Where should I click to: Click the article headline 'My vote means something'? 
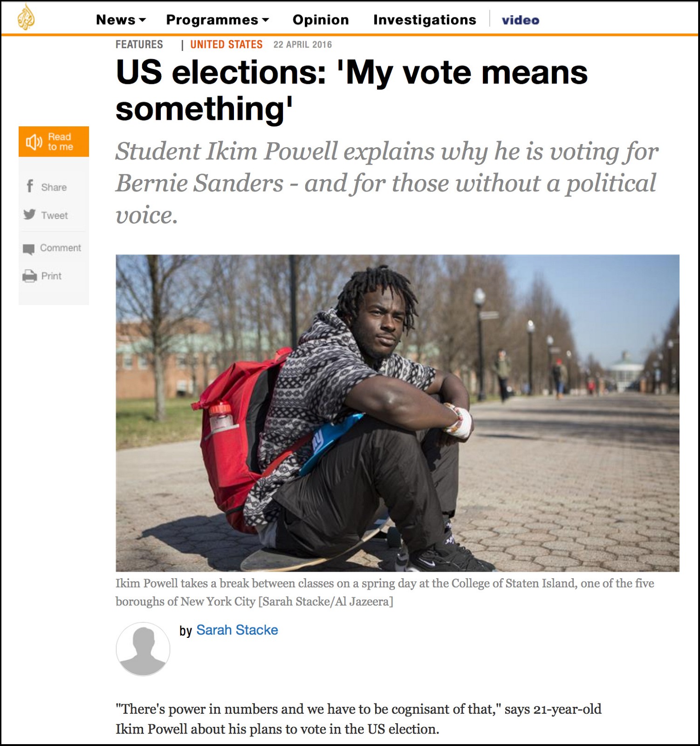pos(352,90)
